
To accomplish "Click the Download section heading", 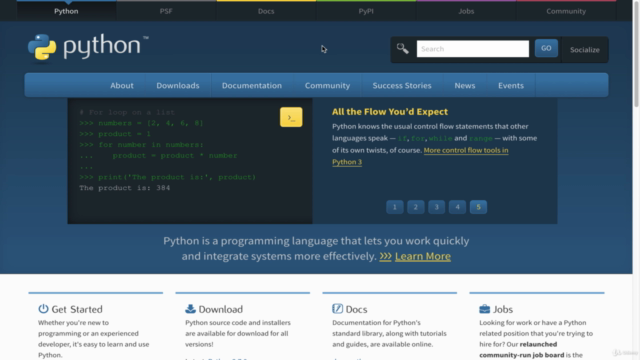I will 220,309.
